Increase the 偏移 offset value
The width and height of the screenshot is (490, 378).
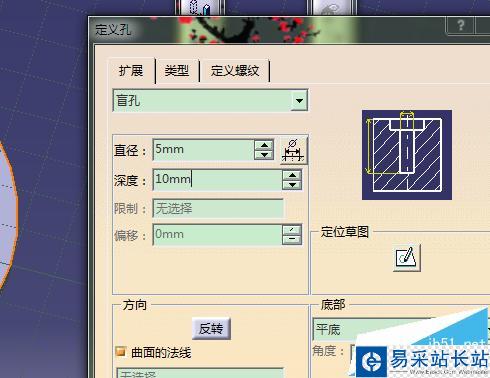292,230
